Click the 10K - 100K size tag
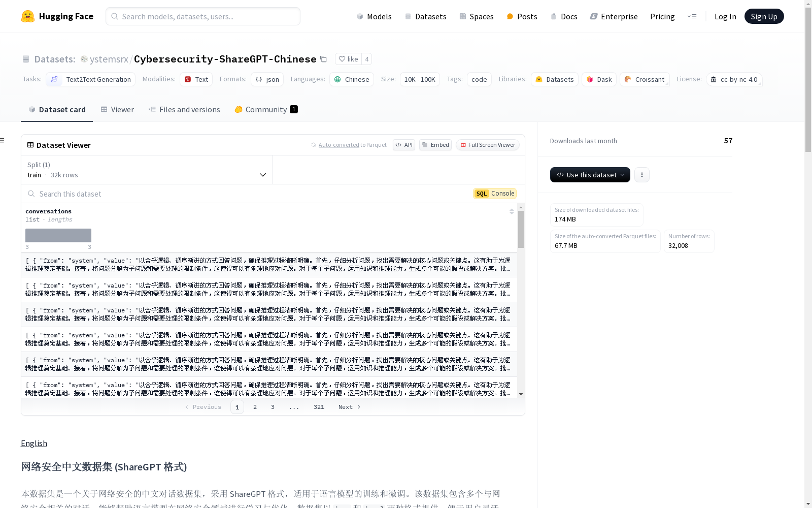Image resolution: width=812 pixels, height=508 pixels. click(x=420, y=79)
